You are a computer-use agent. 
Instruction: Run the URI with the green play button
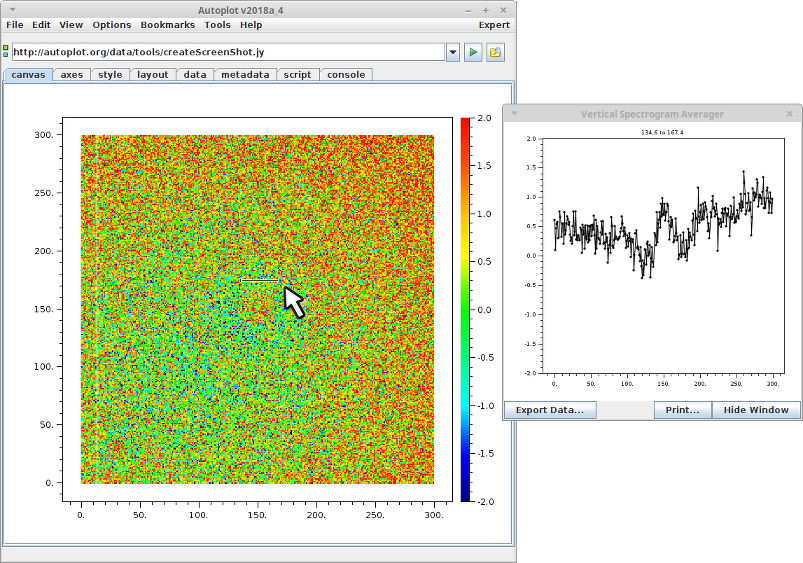(473, 52)
